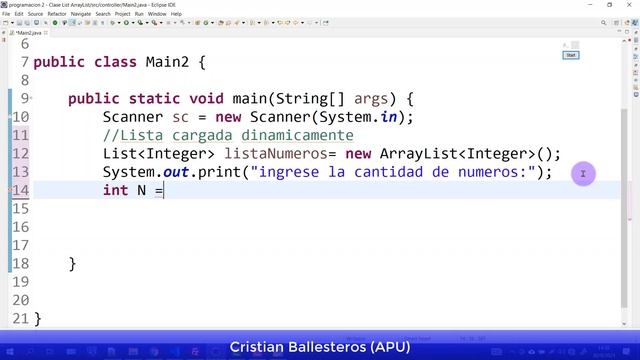Click the Save toolbar icon
Screen dimensions: 640x360
pos(19,23)
